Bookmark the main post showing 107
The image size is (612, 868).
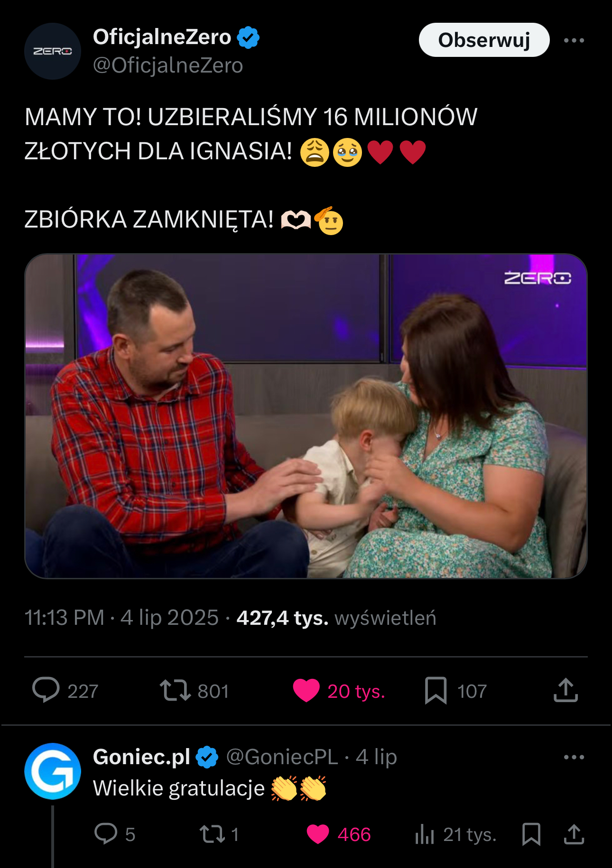tap(436, 690)
